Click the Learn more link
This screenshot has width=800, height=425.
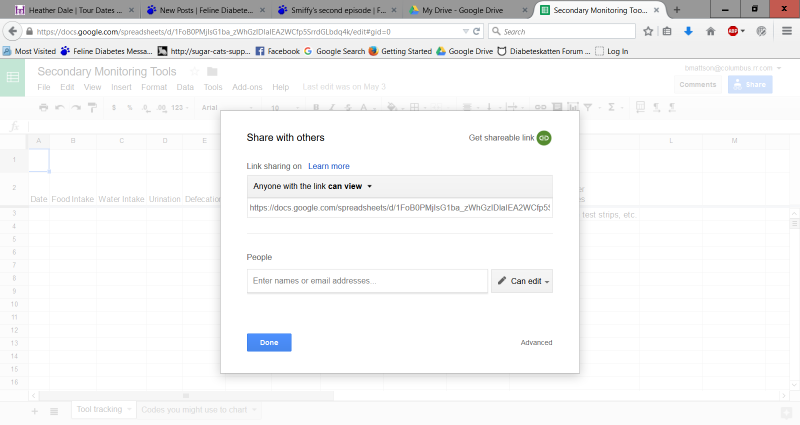coord(328,166)
